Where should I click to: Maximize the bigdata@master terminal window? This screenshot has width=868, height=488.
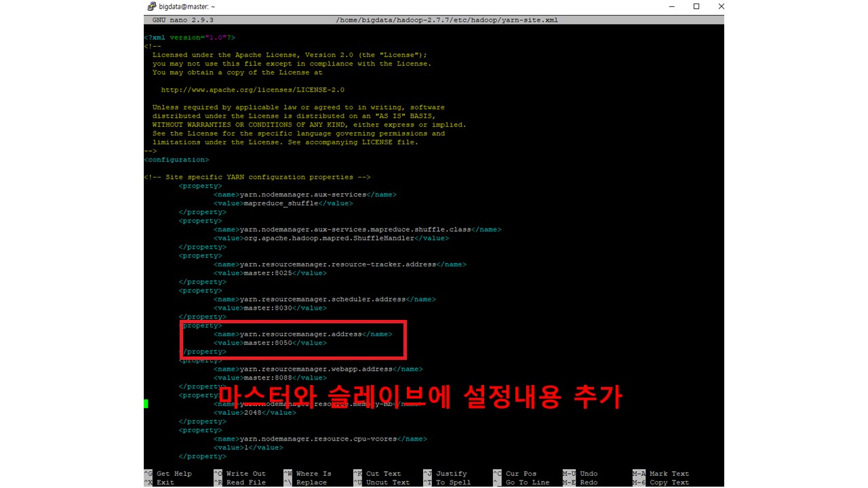(x=696, y=6)
